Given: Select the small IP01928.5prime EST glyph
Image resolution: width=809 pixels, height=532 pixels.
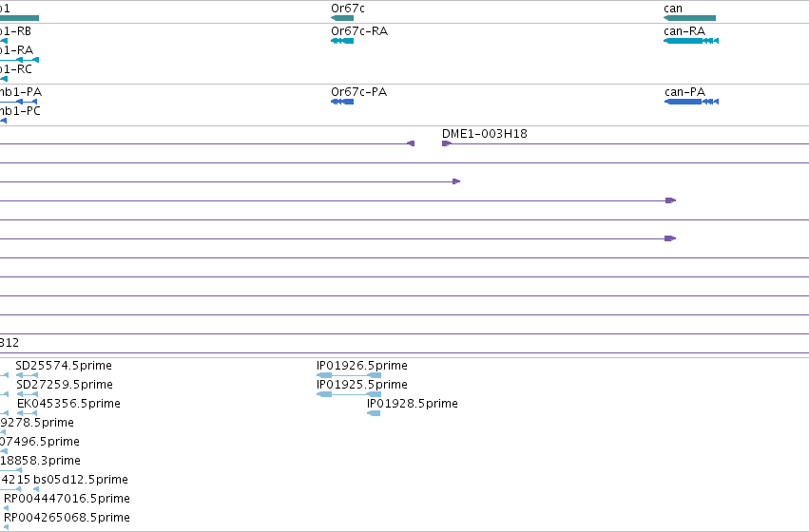Looking at the screenshot, I should 374,413.
